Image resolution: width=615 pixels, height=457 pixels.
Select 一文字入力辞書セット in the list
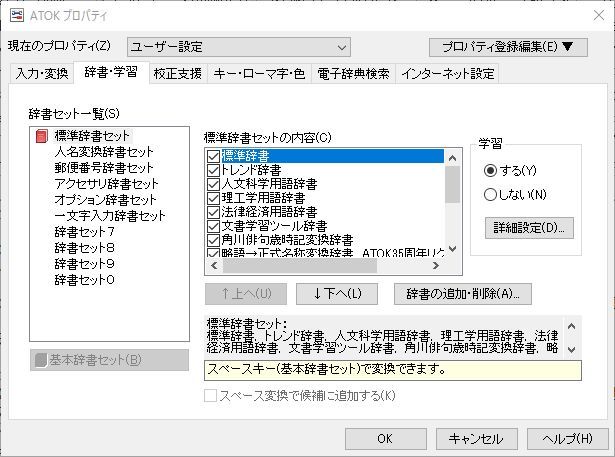110,216
